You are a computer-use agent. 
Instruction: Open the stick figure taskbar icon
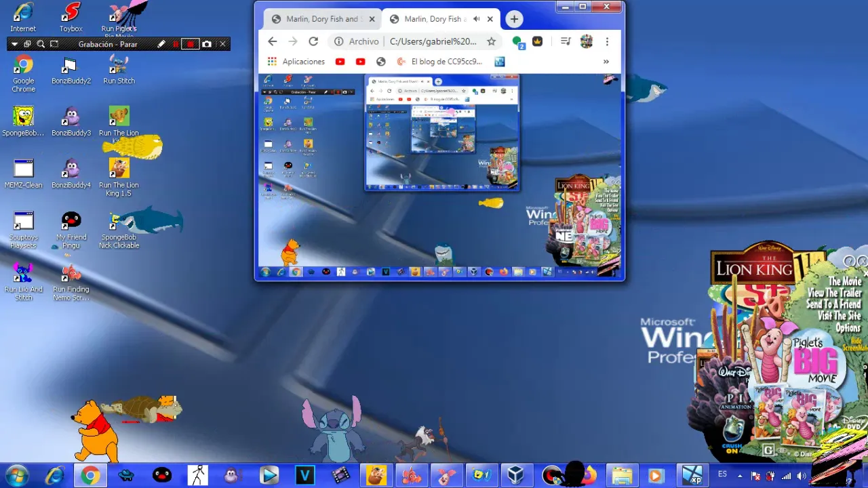(197, 475)
